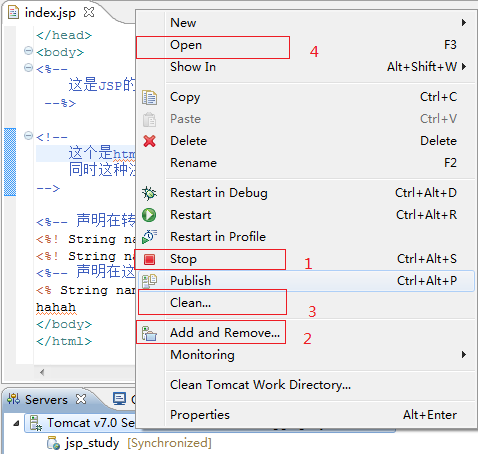Expand the New submenu arrow

point(464,23)
